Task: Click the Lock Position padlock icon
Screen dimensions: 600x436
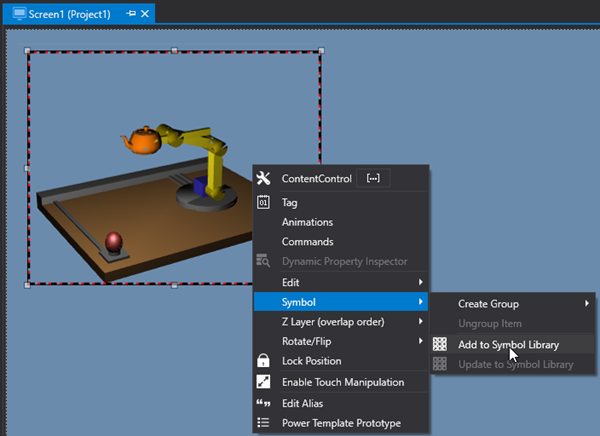Action: coord(264,361)
